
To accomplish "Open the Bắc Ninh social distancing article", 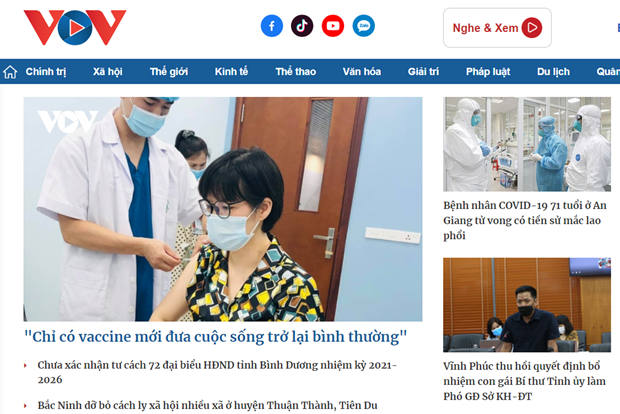I will click(x=207, y=405).
